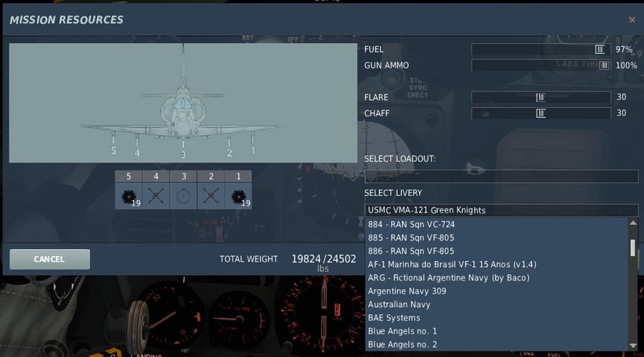The height and width of the screenshot is (357, 644).
Task: Click pylon column header 3
Action: tap(184, 176)
